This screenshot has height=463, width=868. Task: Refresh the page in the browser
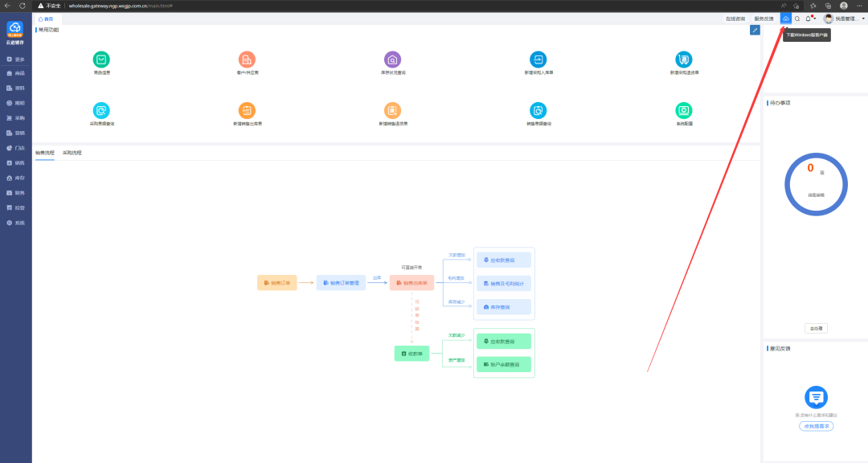coord(23,5)
